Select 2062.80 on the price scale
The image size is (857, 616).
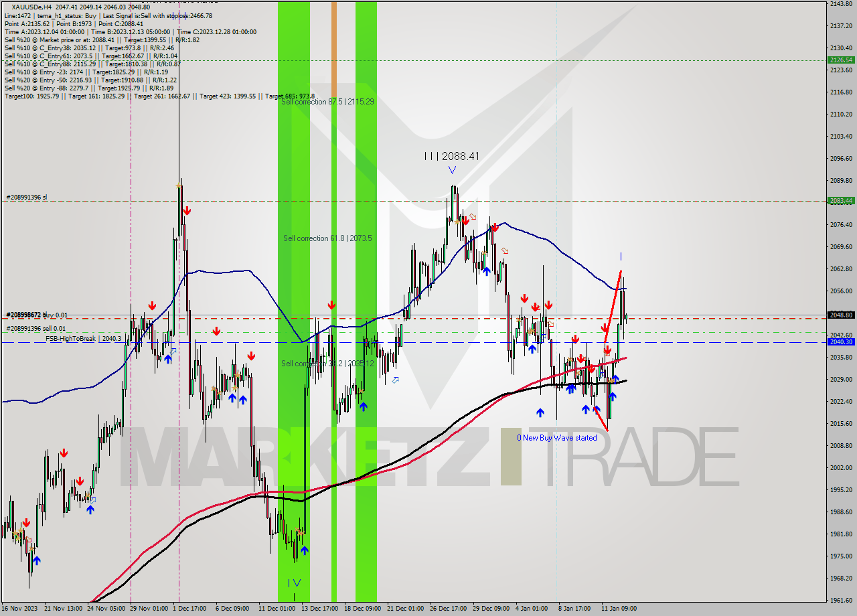coord(841,269)
